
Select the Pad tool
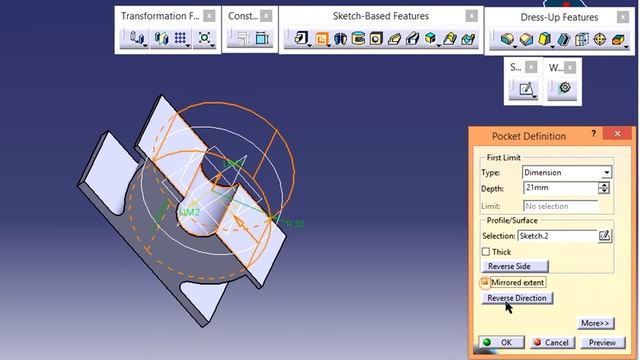[x=301, y=38]
